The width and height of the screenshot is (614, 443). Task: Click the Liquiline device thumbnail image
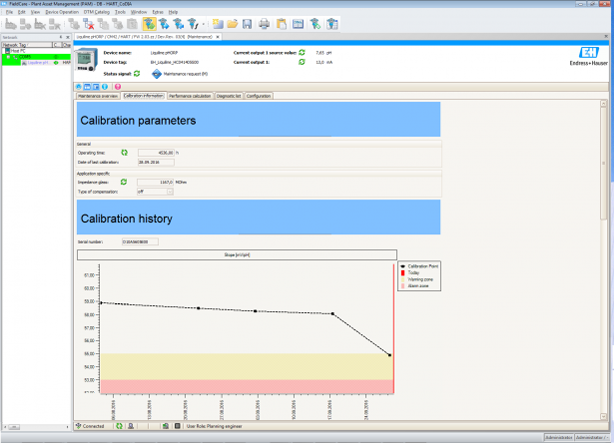click(x=86, y=60)
